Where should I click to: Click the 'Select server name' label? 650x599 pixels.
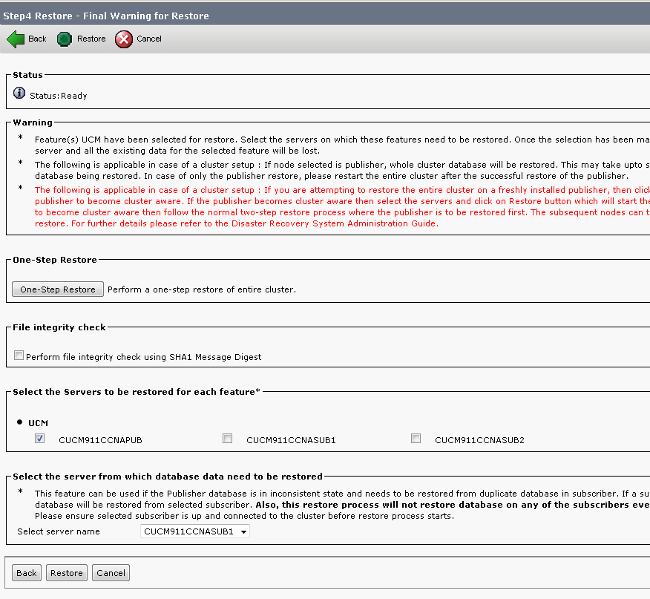58,531
